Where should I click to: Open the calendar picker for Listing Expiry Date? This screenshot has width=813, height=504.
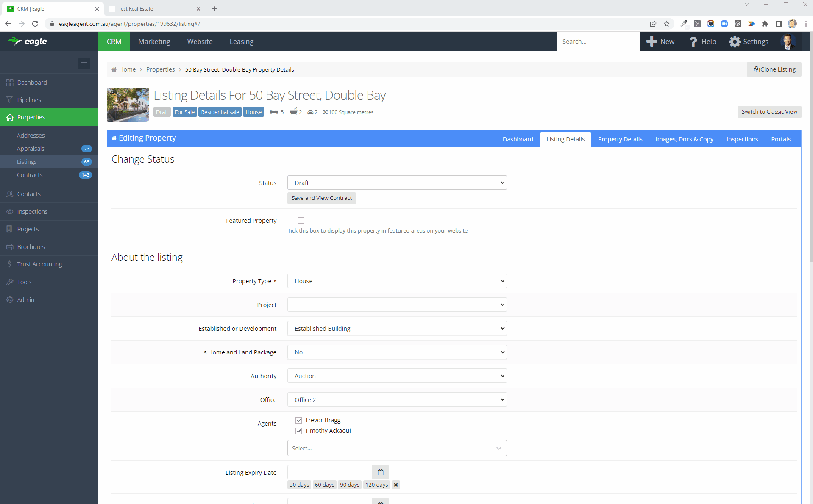380,472
